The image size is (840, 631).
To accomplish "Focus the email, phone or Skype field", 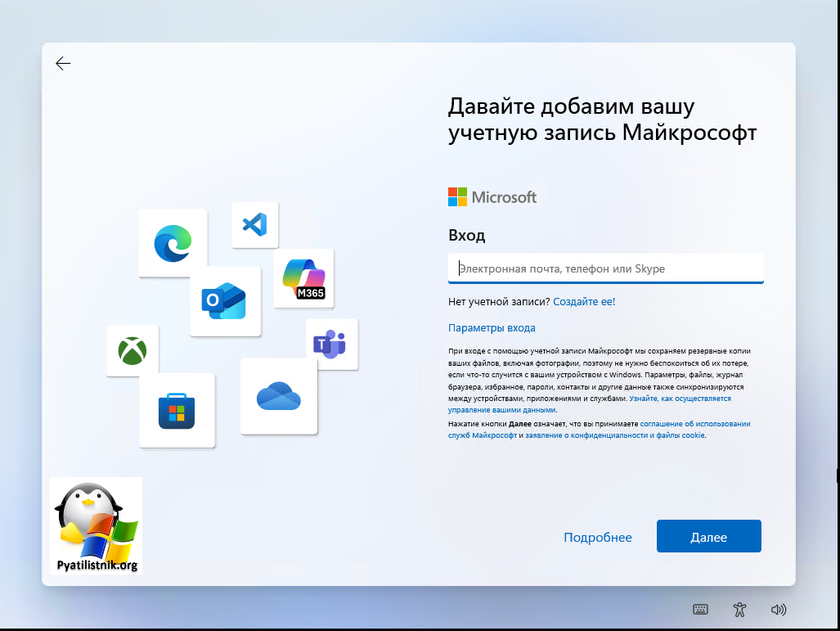I will [x=605, y=268].
